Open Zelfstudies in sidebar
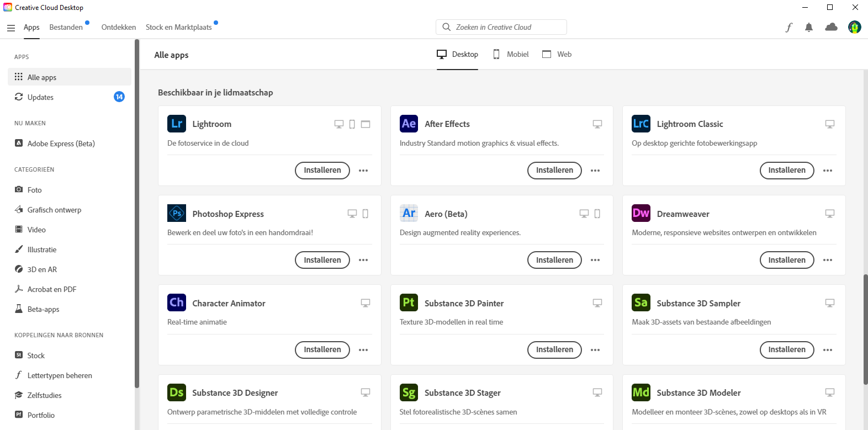 coord(70,395)
